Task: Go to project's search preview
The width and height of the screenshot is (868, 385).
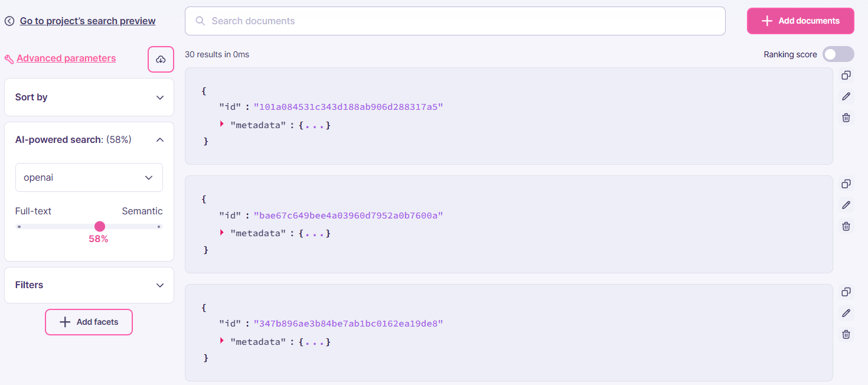Action: pyautogui.click(x=87, y=21)
